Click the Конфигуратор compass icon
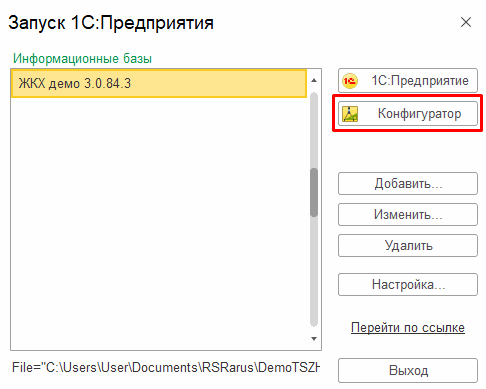This screenshot has height=389, width=486. pyautogui.click(x=350, y=114)
